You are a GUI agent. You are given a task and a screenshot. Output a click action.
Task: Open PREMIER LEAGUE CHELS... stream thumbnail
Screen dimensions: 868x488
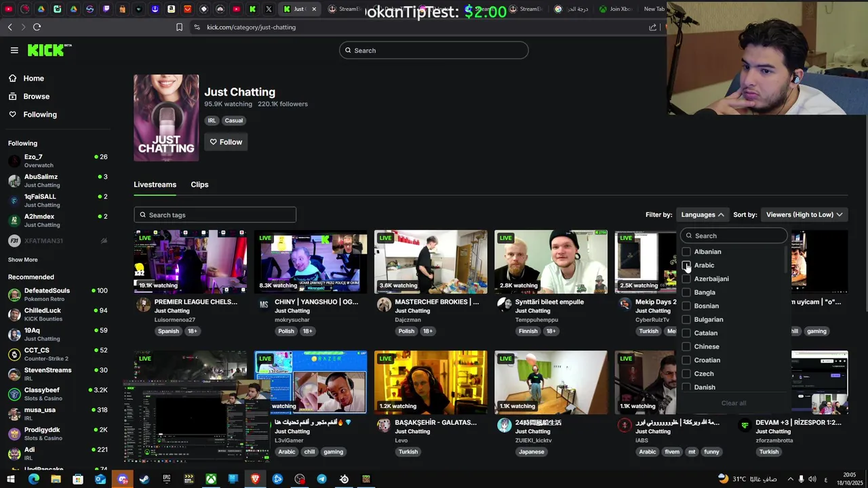191,262
